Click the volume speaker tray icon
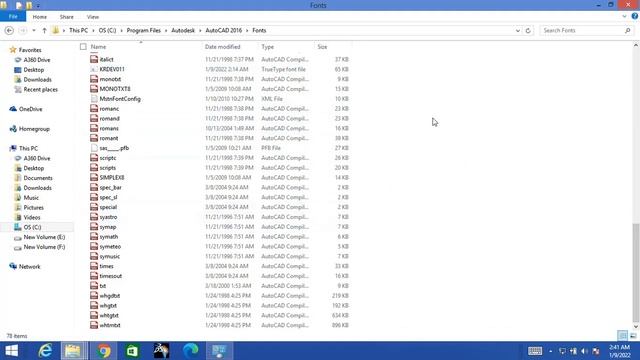The height and width of the screenshot is (360, 640). tap(584, 351)
